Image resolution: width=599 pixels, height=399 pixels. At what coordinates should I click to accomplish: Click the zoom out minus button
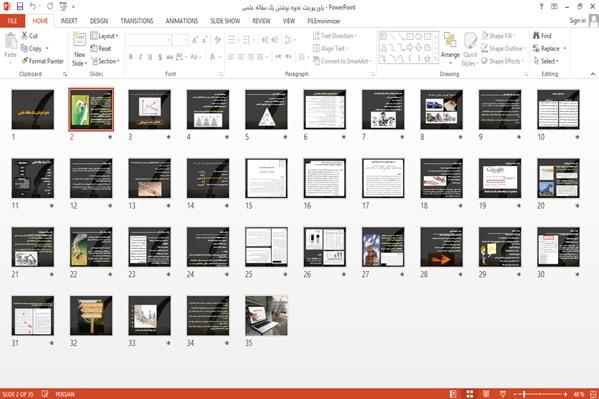tap(515, 394)
